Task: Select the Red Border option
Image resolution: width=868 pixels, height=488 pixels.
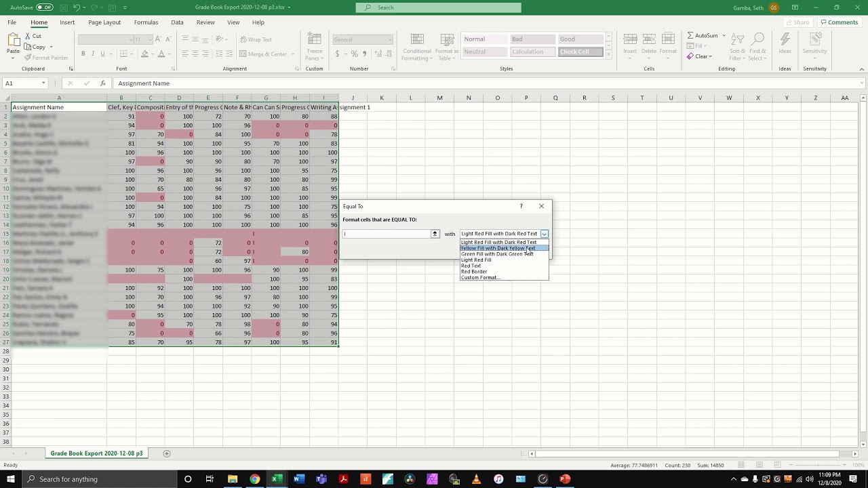Action: [504, 272]
